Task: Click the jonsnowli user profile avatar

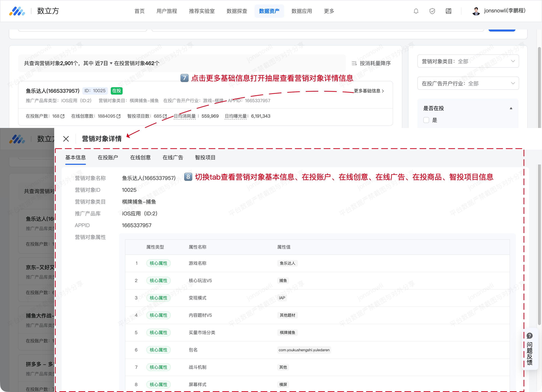Action: point(476,11)
